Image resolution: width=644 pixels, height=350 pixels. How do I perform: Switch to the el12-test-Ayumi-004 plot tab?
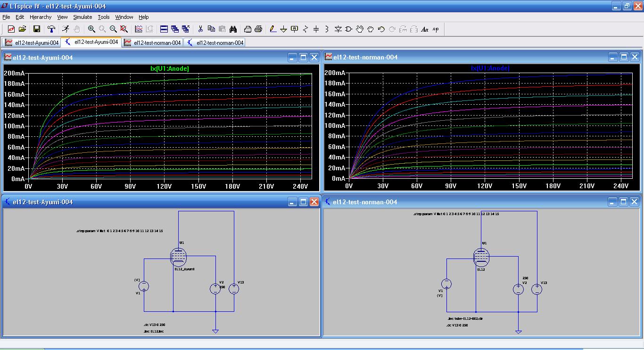click(x=32, y=42)
